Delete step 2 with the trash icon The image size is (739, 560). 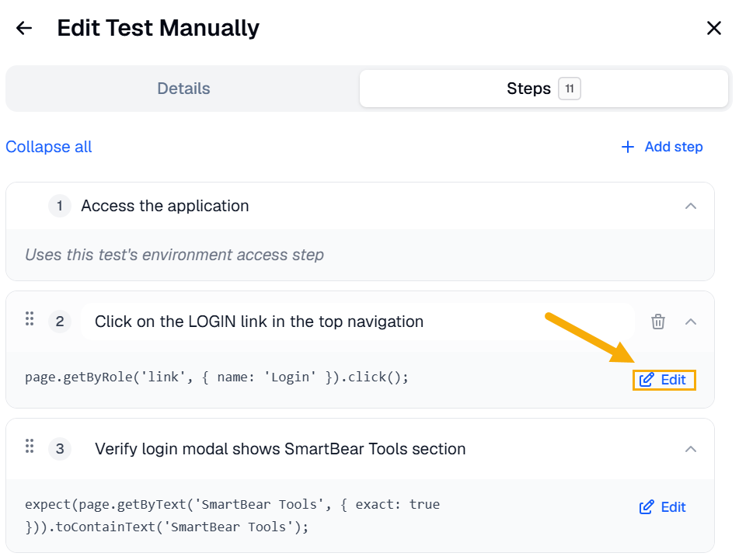coord(658,322)
